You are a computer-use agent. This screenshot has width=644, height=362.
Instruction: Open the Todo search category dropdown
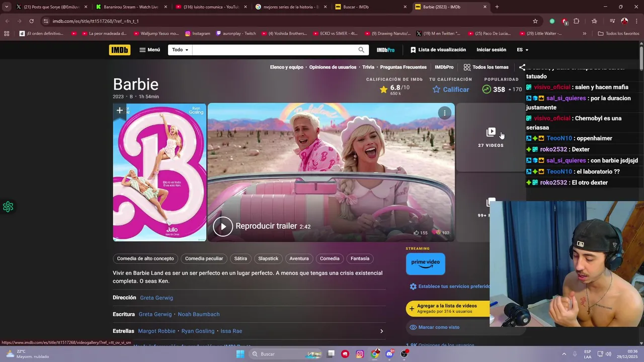click(180, 50)
